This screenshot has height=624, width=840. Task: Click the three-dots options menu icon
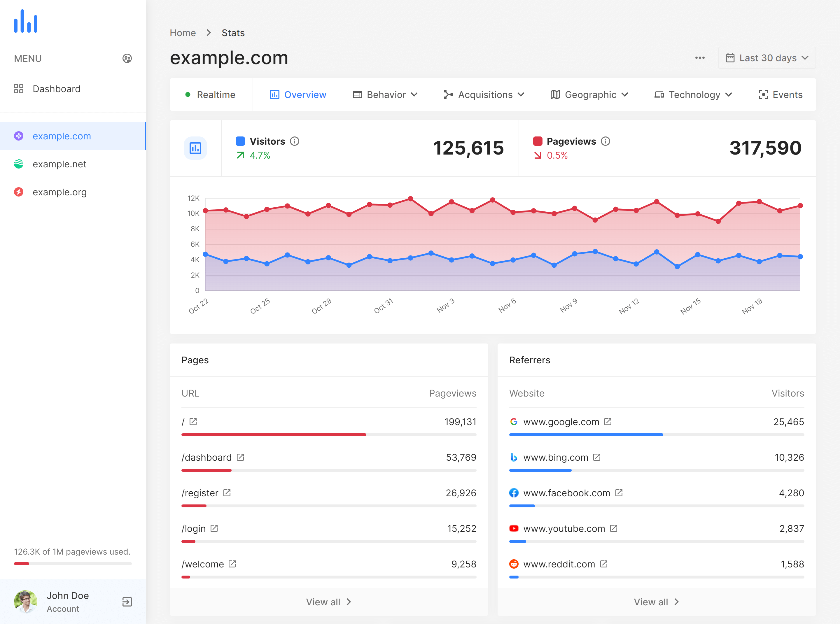(700, 58)
